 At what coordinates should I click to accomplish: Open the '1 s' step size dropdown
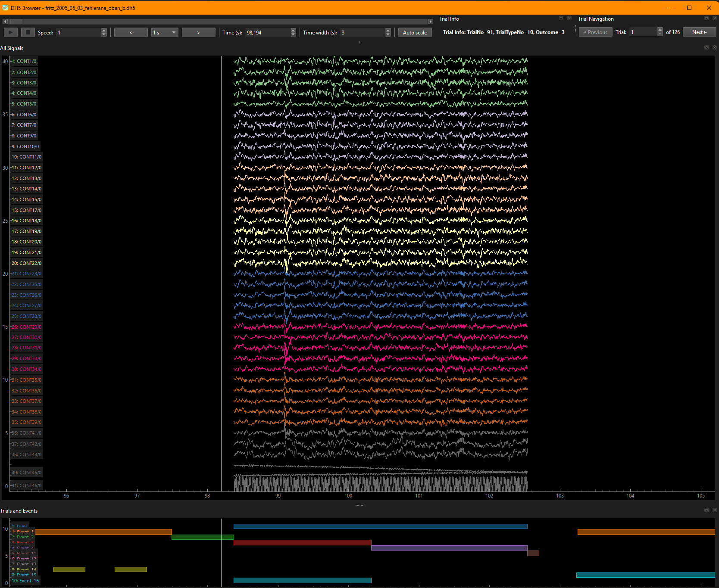tap(165, 32)
